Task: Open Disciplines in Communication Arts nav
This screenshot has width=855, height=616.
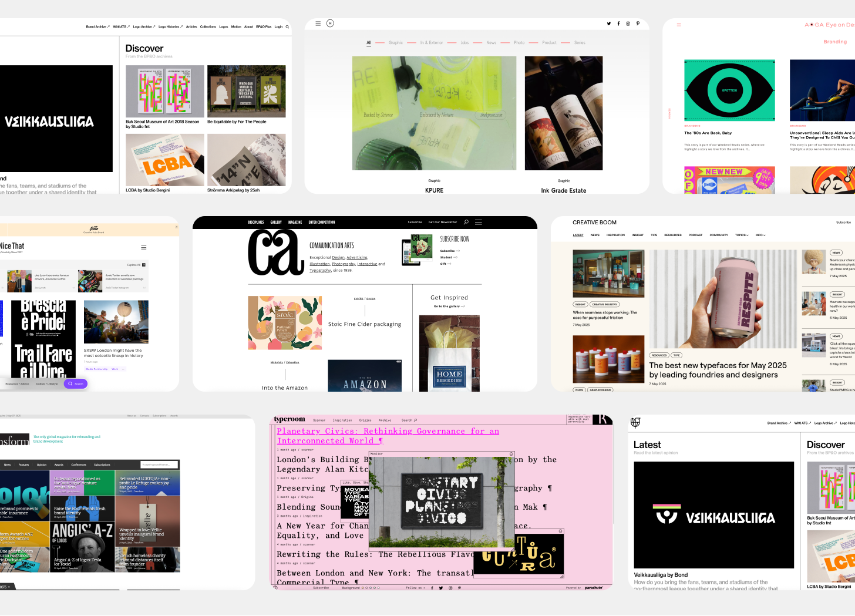Action: pos(256,222)
